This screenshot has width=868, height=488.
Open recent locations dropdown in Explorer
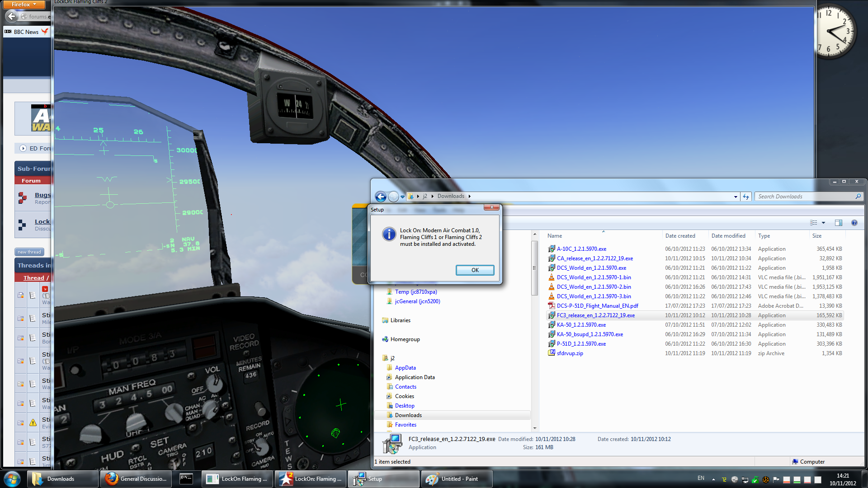(402, 197)
